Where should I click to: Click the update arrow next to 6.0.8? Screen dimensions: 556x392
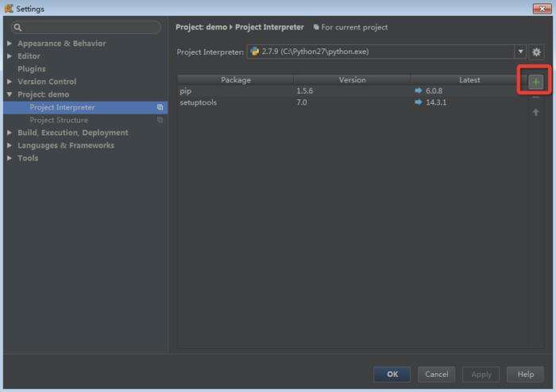pos(419,90)
